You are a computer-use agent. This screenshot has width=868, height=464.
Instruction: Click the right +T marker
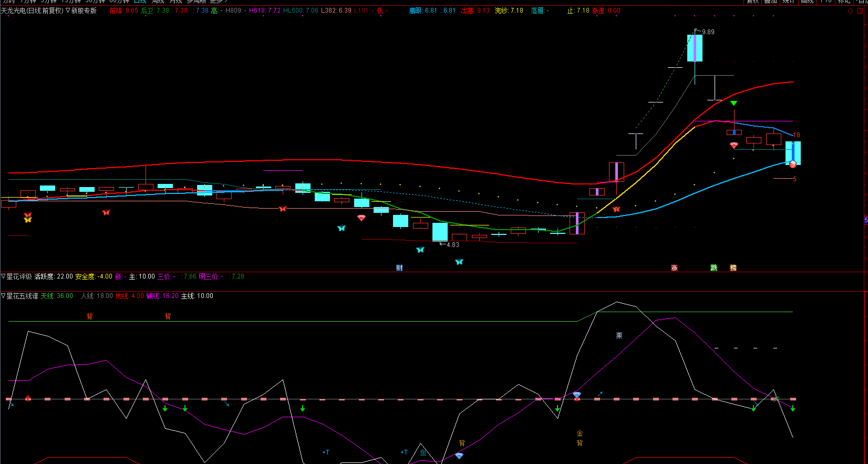(x=404, y=452)
